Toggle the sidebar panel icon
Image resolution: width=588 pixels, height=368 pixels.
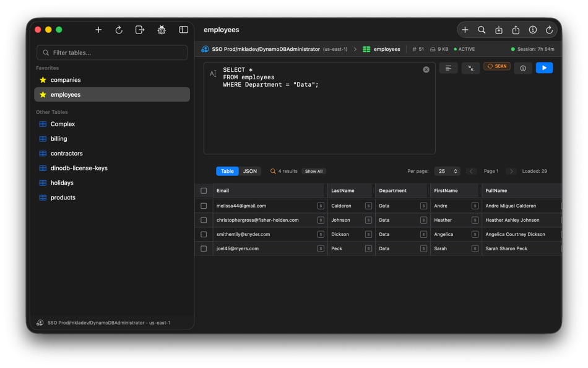(183, 29)
